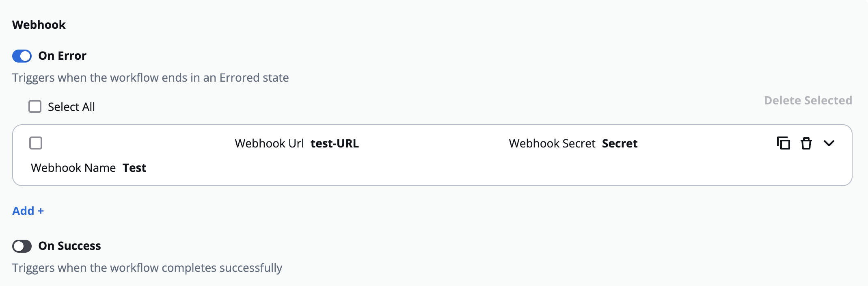
Task: Check the Select All checkbox
Action: click(35, 106)
